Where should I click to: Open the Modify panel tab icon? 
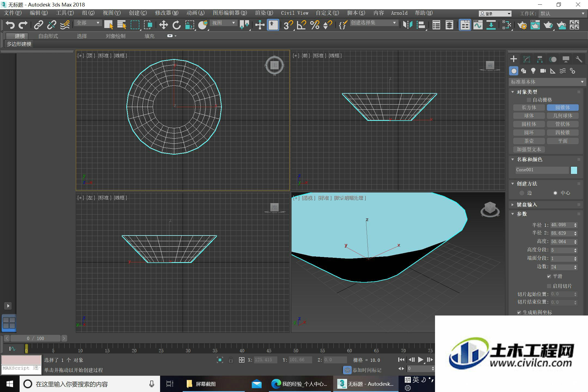coord(527,59)
